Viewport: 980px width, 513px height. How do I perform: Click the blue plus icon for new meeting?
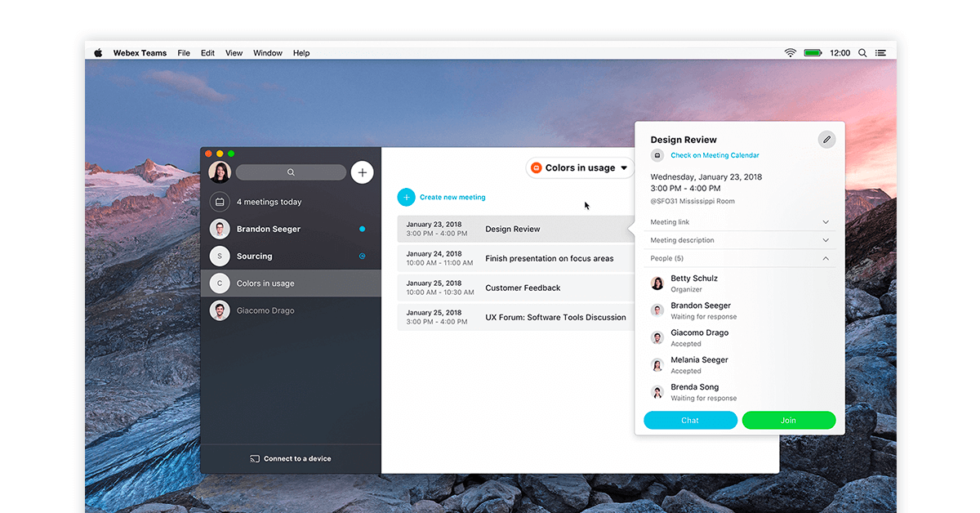407,197
